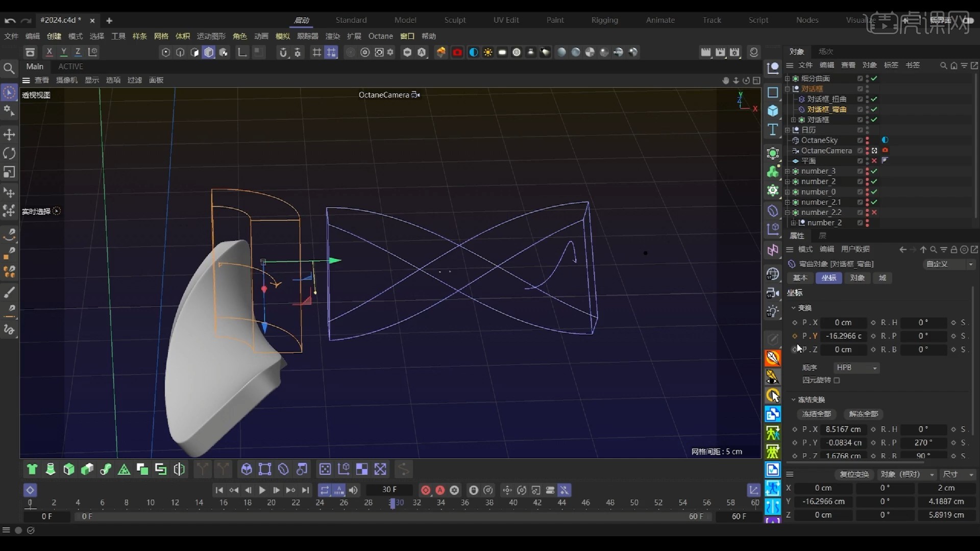Click the Render to Picture Viewer clapper icon

[720, 52]
